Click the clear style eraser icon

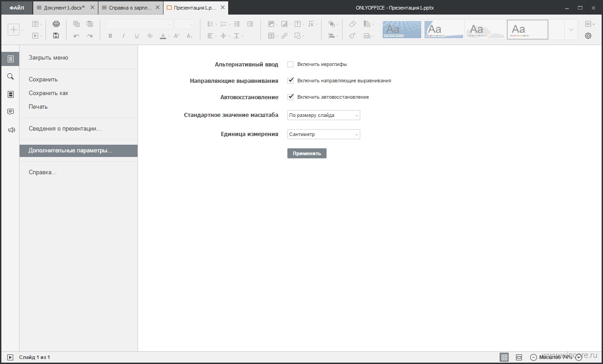click(353, 24)
